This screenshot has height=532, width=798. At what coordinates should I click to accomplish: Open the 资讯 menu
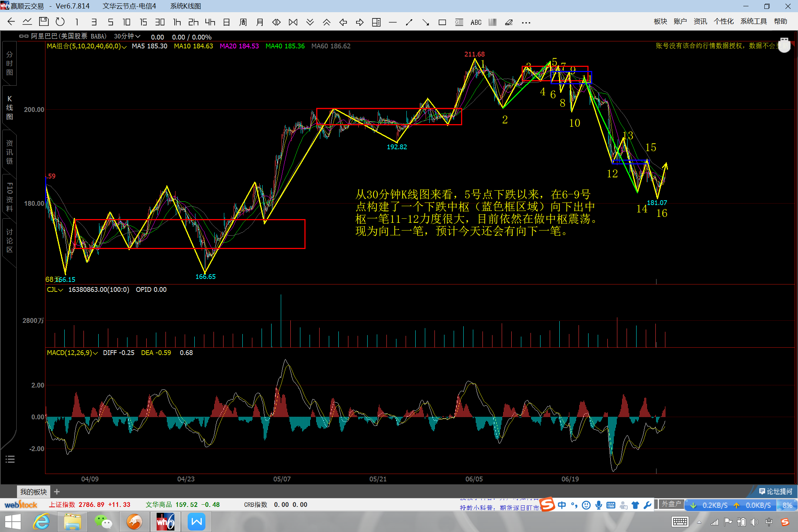(x=700, y=21)
